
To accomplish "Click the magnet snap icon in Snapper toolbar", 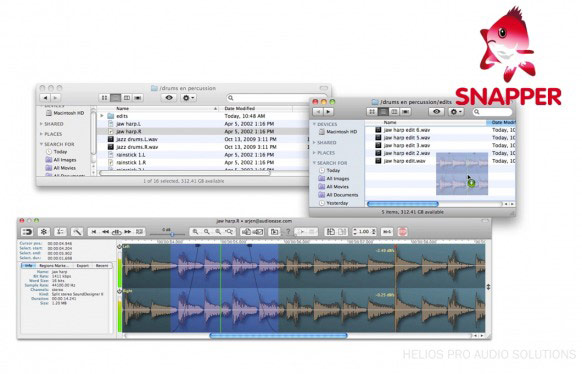I will (27, 232).
